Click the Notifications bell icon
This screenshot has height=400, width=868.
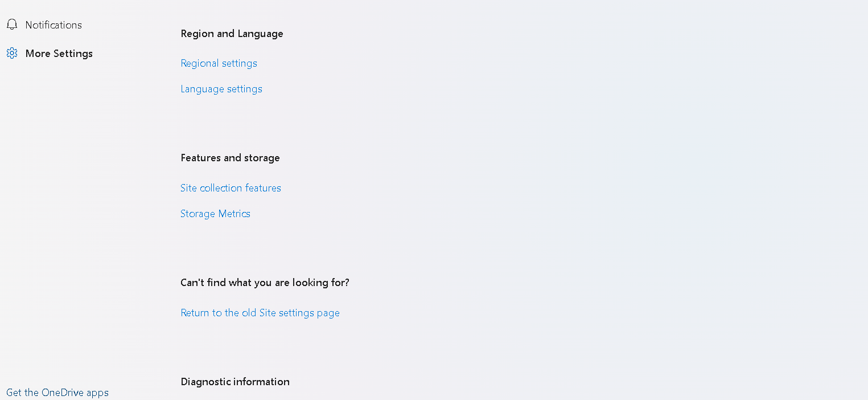(12, 25)
